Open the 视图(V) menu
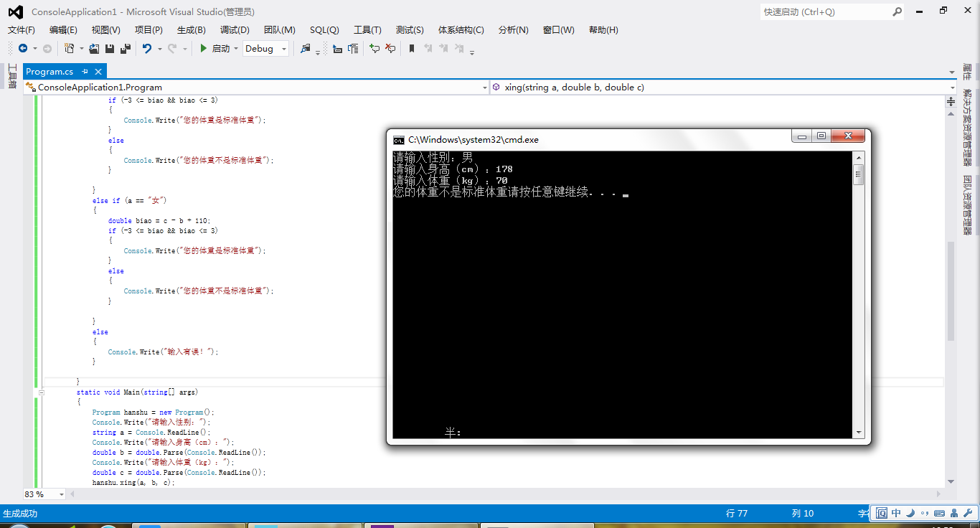The width and height of the screenshot is (980, 528). click(x=106, y=30)
